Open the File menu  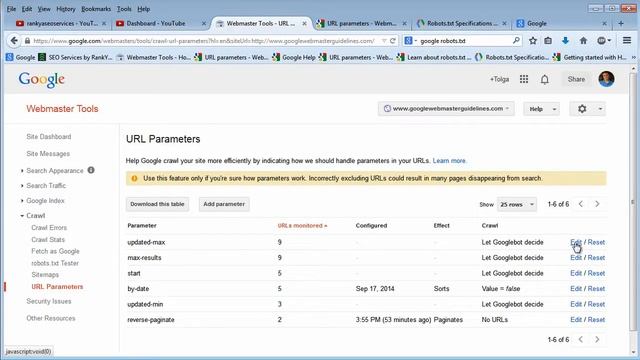[x=11, y=9]
